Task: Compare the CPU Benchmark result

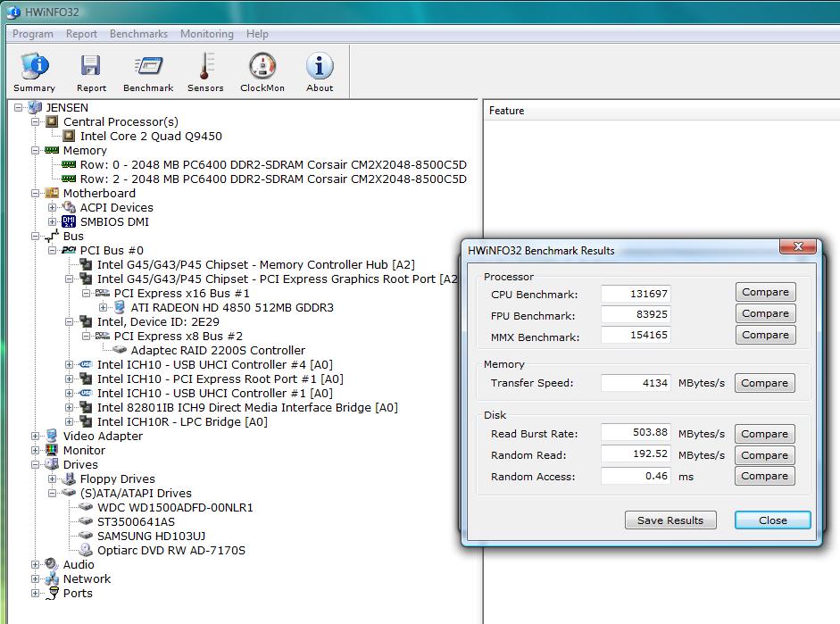Action: (765, 292)
